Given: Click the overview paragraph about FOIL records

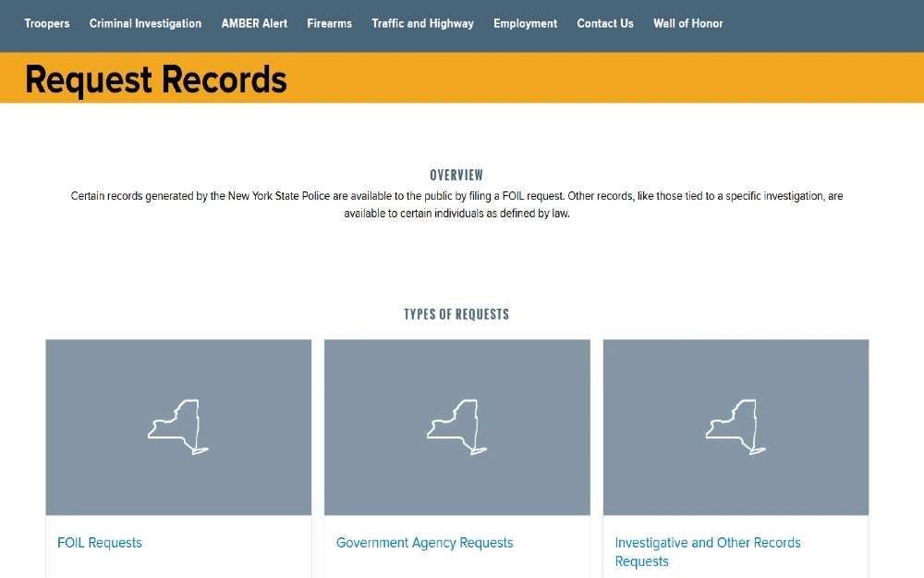Looking at the screenshot, I should click(x=456, y=204).
